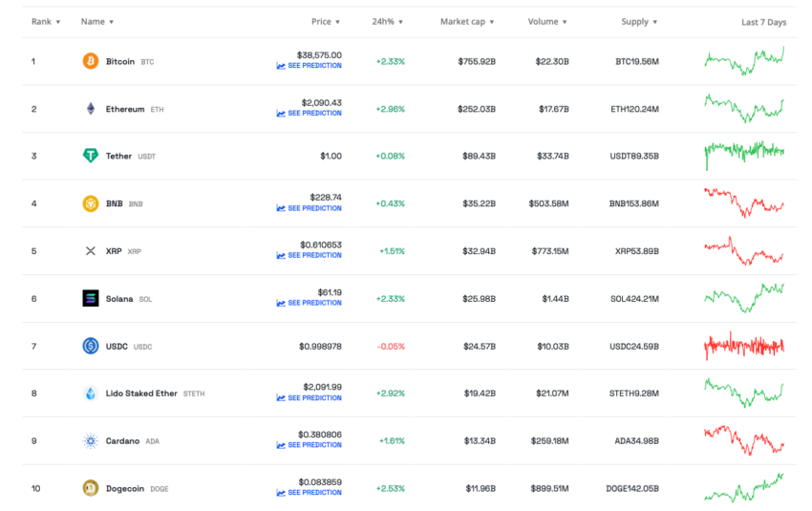The width and height of the screenshot is (812, 511).
Task: Open See Prediction for Lido Staked Ether
Action: tap(310, 398)
